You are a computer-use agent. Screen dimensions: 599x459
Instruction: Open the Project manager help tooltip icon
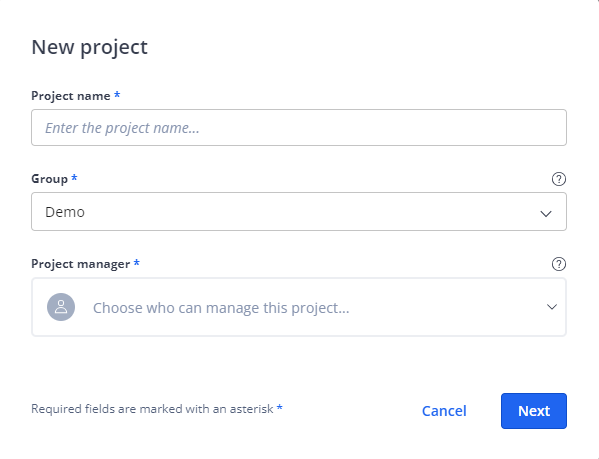[x=559, y=264]
